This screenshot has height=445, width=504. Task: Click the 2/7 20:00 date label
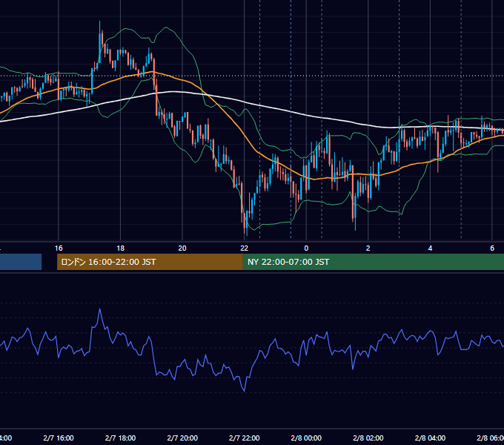coord(182,438)
